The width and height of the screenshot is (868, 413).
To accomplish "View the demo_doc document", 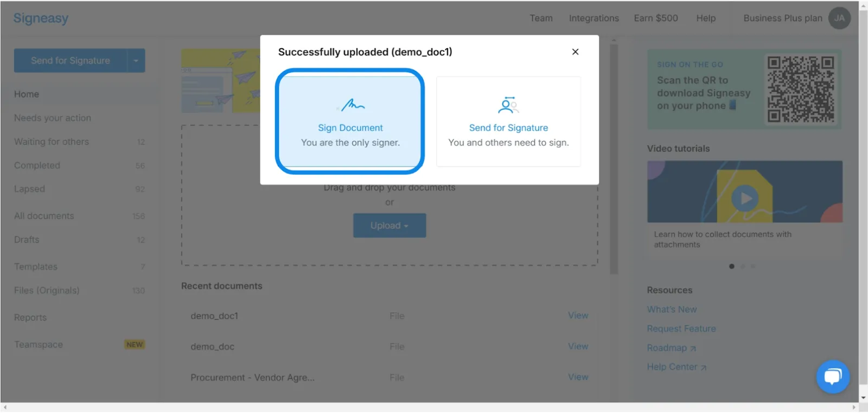I will (x=578, y=346).
